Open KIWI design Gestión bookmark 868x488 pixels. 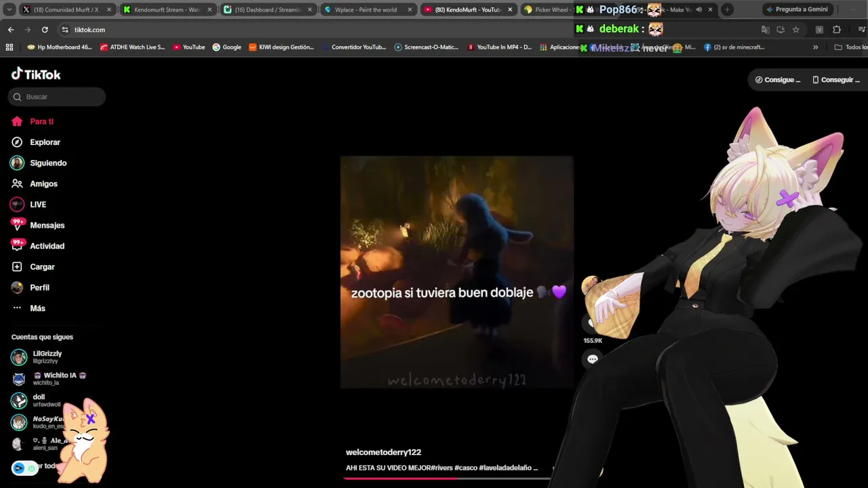pos(281,47)
